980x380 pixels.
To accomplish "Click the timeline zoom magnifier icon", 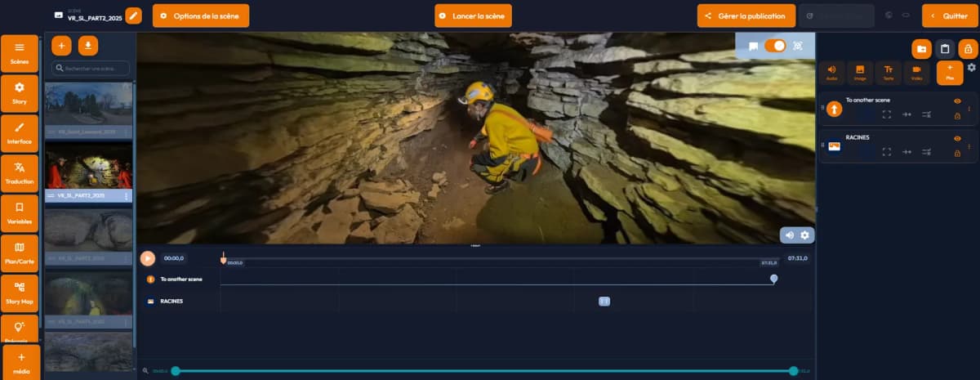I will point(146,371).
